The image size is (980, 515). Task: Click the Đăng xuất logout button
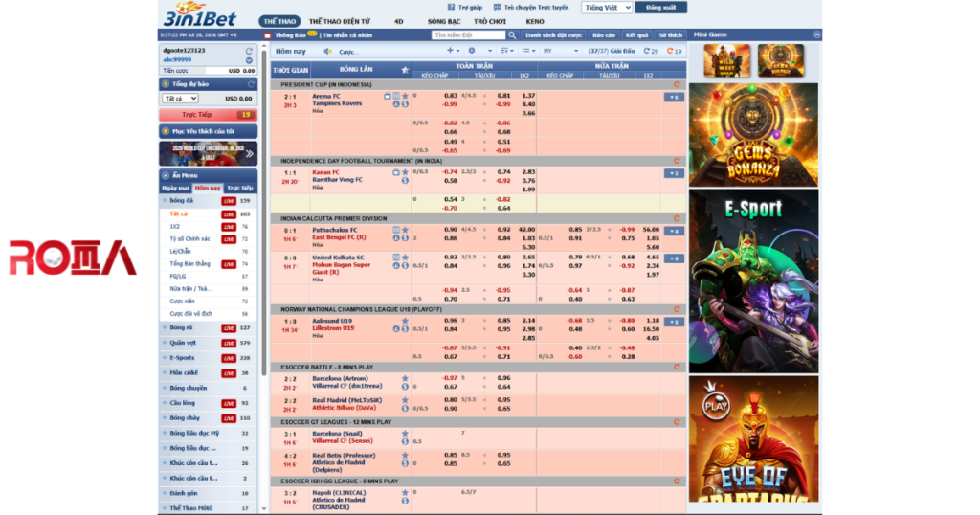pos(660,8)
